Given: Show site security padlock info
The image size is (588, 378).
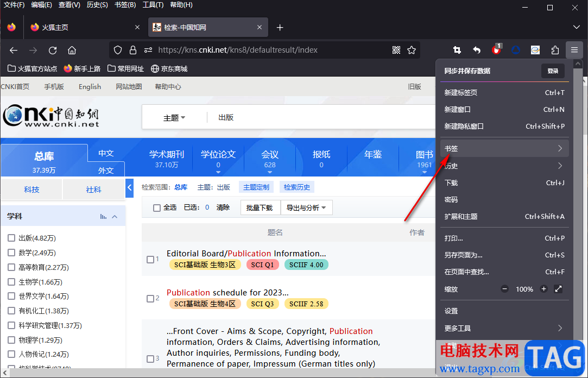Looking at the screenshot, I should pos(133,51).
